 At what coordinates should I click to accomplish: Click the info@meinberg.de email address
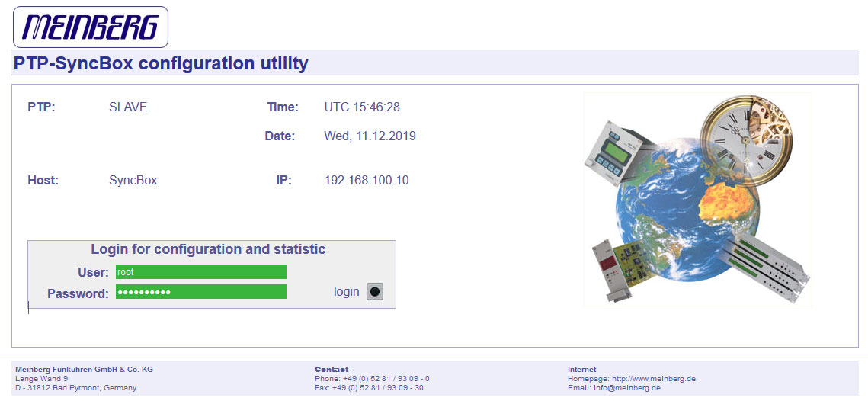[x=627, y=388]
